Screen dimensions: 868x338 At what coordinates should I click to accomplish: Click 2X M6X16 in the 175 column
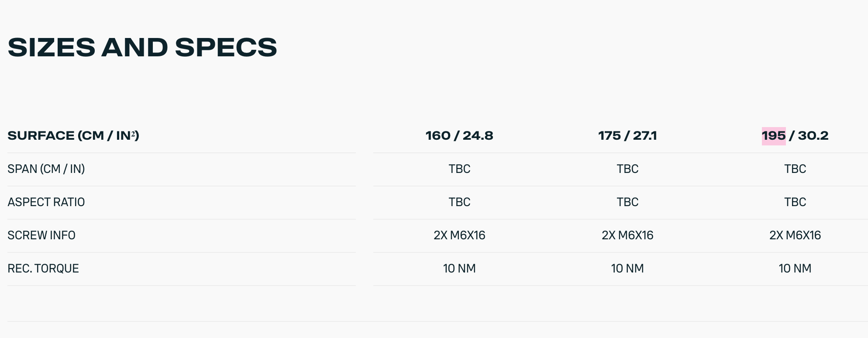coord(627,235)
